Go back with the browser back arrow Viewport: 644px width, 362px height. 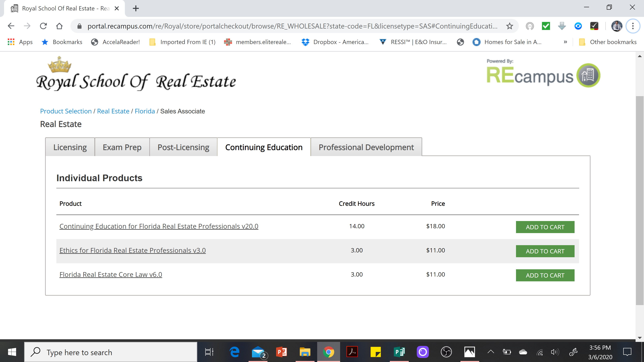[11, 26]
